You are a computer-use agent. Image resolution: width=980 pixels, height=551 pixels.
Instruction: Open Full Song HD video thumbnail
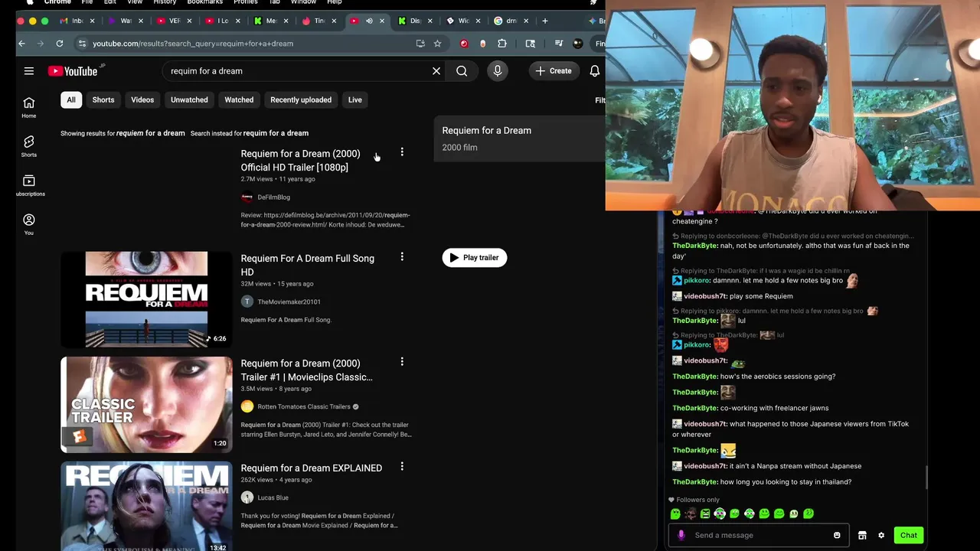click(x=146, y=299)
